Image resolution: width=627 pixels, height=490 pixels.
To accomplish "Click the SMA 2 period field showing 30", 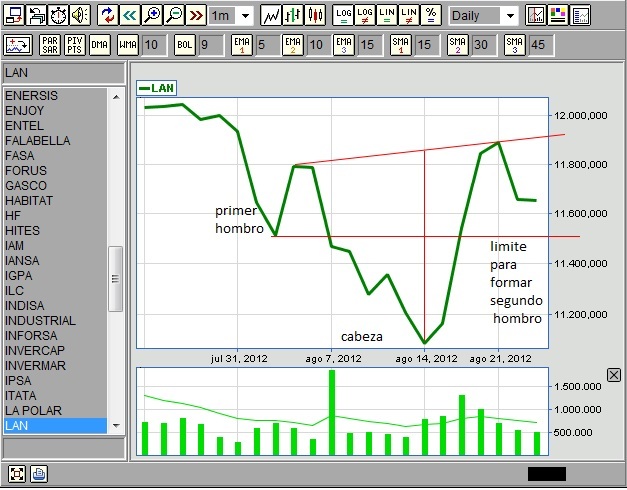I will [484, 45].
